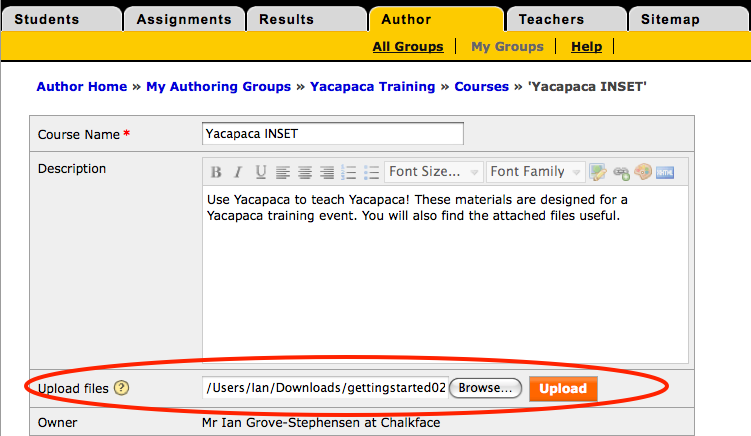Viewport: 751px width, 436px height.
Task: Open the All Groups link
Action: (x=407, y=46)
